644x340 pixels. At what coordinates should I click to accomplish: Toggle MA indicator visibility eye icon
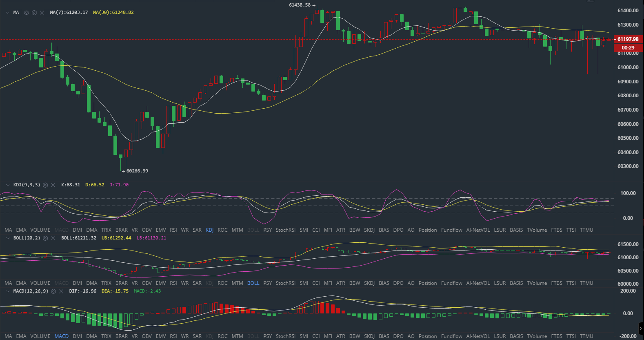pyautogui.click(x=27, y=13)
